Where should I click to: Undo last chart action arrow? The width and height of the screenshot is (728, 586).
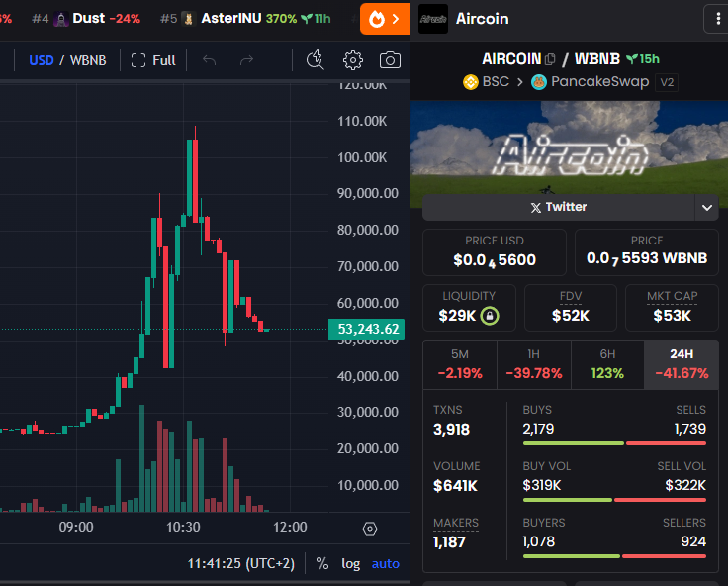tap(210, 60)
